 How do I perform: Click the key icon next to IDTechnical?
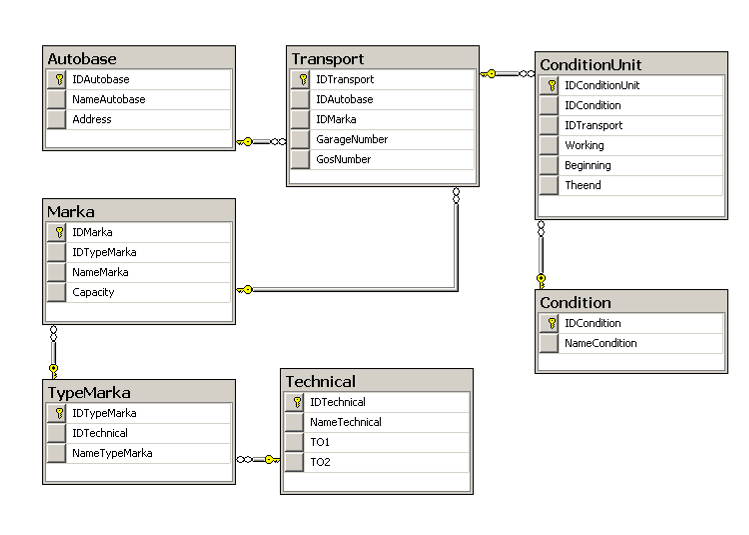click(x=295, y=402)
